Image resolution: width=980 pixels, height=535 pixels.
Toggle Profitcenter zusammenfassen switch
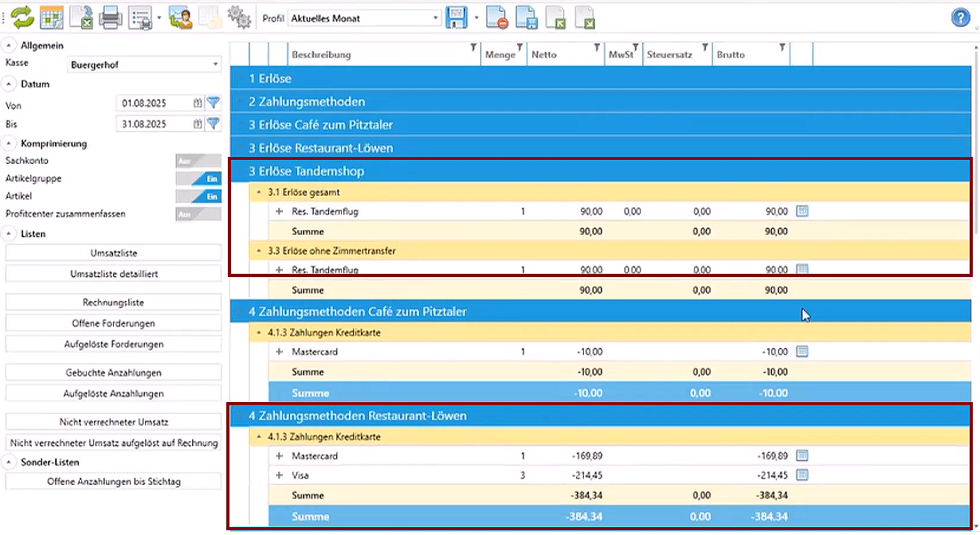coord(198,214)
